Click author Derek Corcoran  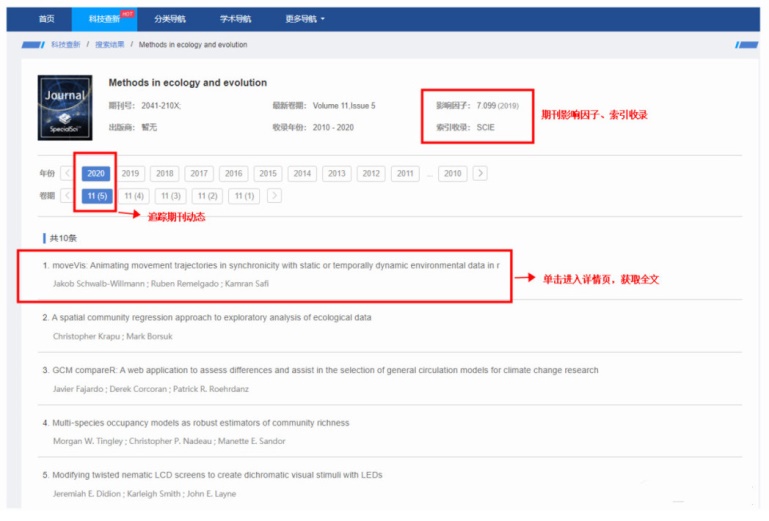pyautogui.click(x=138, y=389)
